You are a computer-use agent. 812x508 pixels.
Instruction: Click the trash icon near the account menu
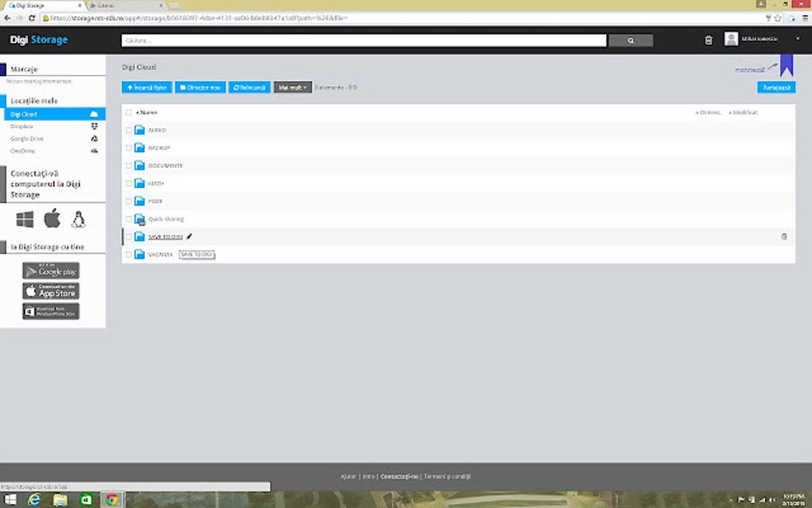(708, 38)
